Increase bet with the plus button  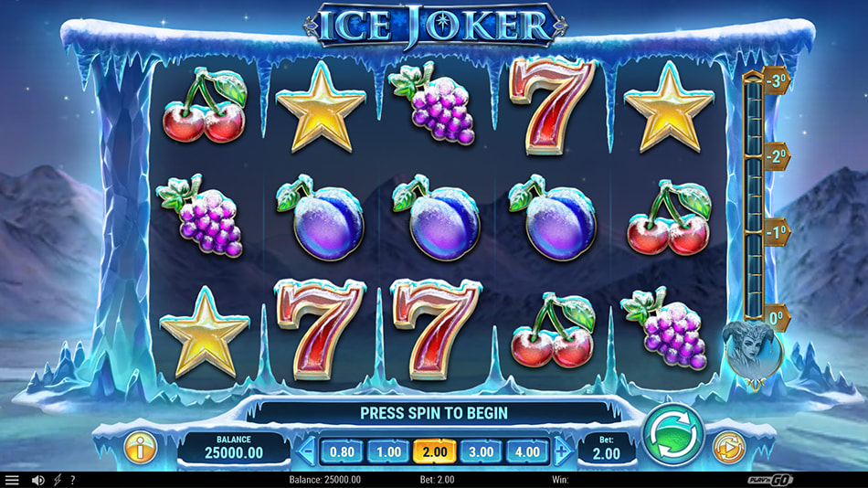pyautogui.click(x=563, y=451)
